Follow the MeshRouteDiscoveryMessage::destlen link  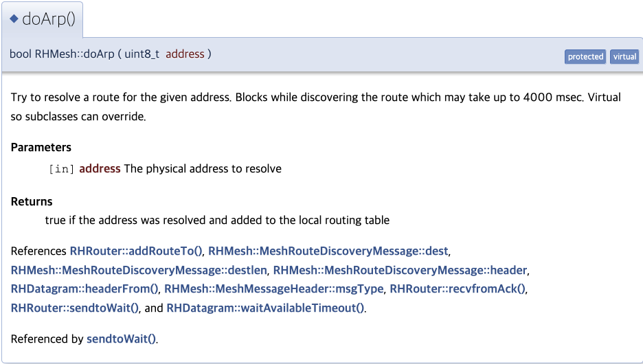click(x=139, y=270)
